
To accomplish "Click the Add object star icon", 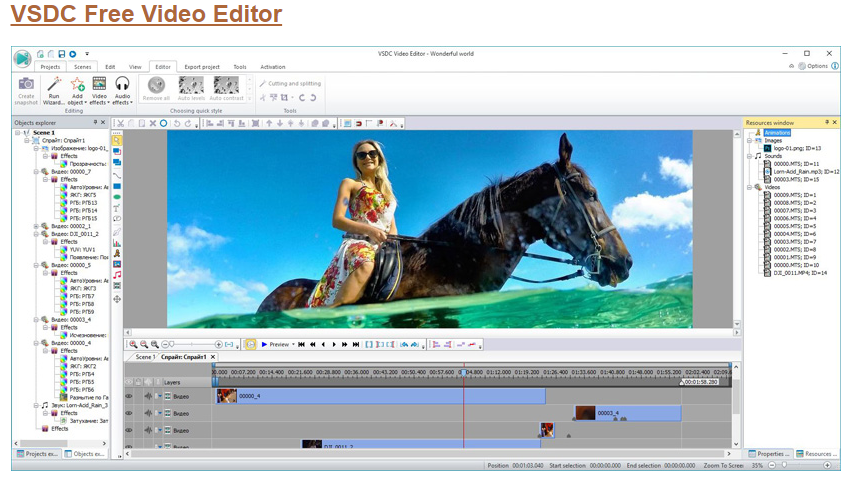I will 77,85.
